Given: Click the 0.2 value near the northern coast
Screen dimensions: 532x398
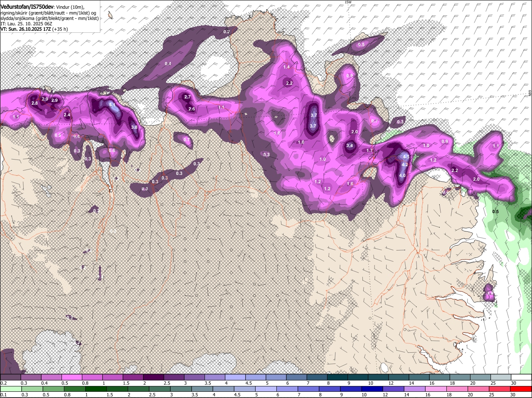Looking at the screenshot, I should coord(227,32).
